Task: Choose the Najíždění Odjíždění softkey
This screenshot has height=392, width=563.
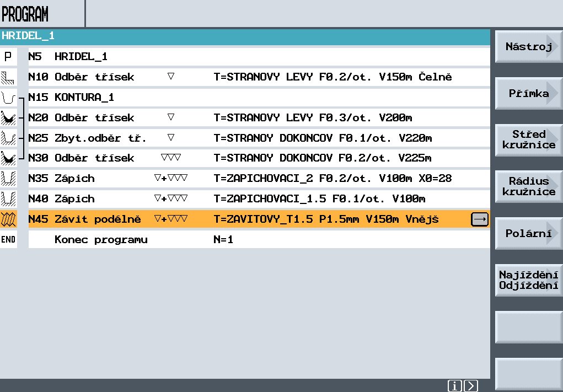Action: tap(528, 280)
